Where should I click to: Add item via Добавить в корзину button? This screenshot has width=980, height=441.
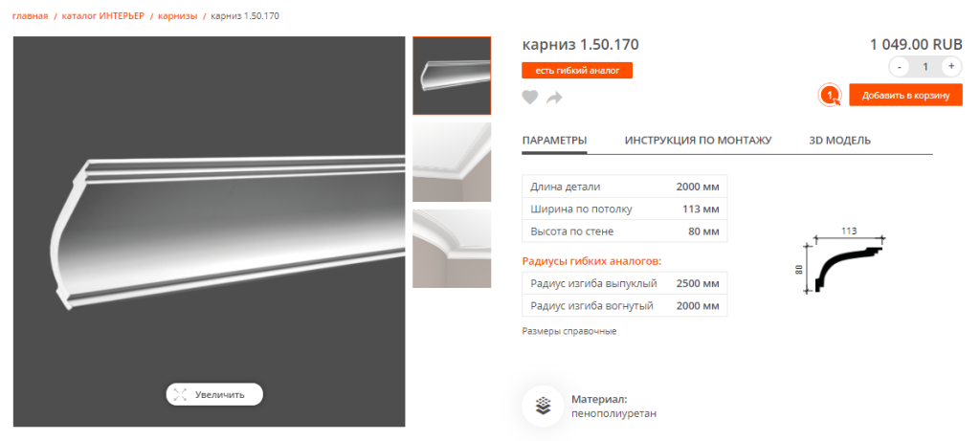[x=905, y=96]
